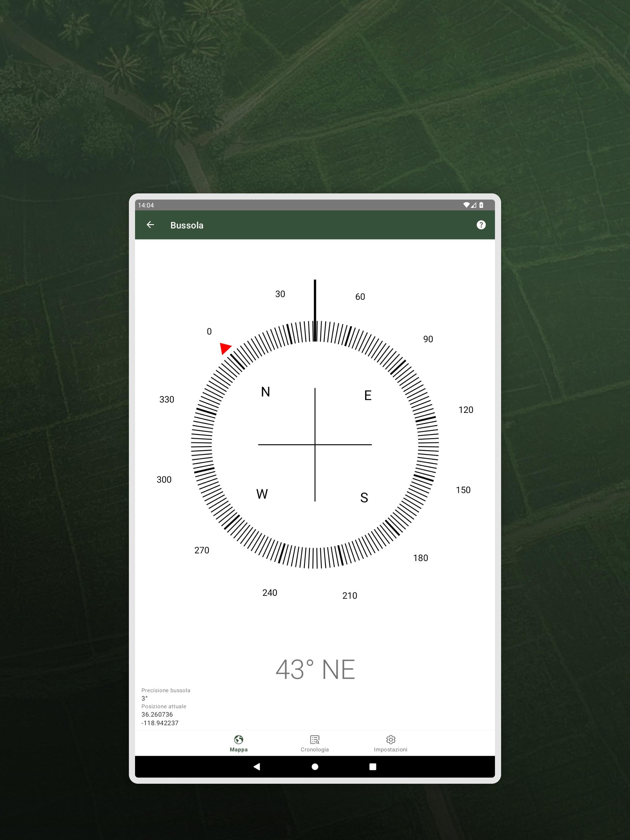The width and height of the screenshot is (630, 840).
Task: Open the help question mark icon
Action: pyautogui.click(x=481, y=225)
